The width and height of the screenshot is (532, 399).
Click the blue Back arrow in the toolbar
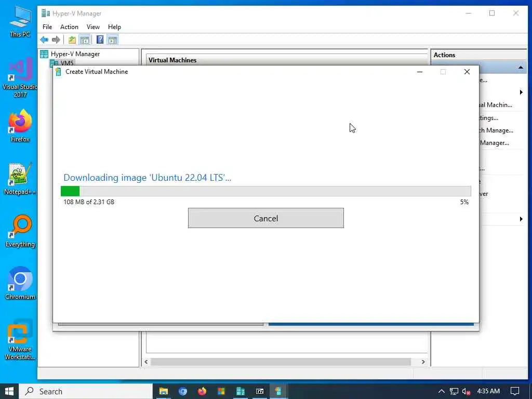[x=44, y=39]
